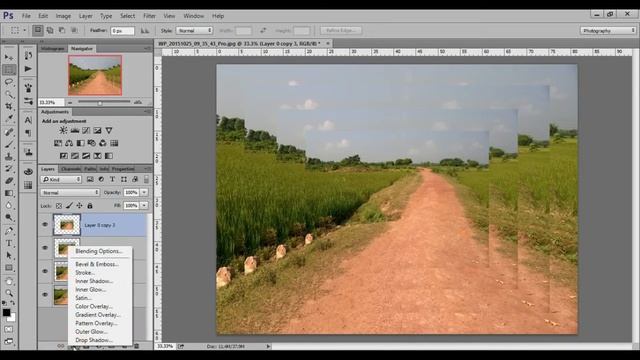Open the tool preset picker arrow
640x360 pixels.
click(x=24, y=30)
